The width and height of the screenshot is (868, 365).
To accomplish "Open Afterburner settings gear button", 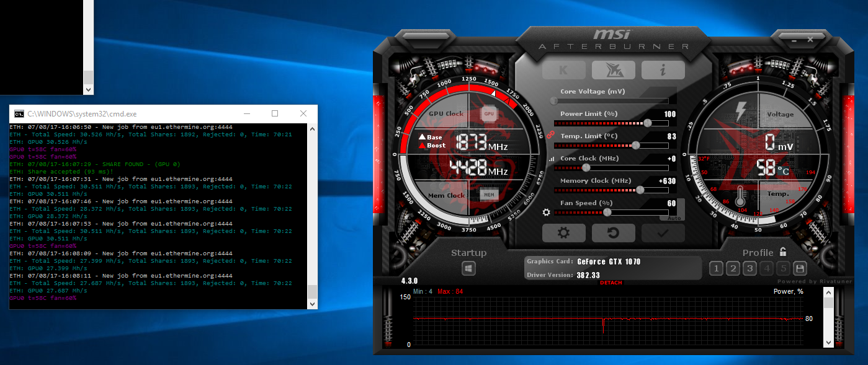I will (563, 233).
